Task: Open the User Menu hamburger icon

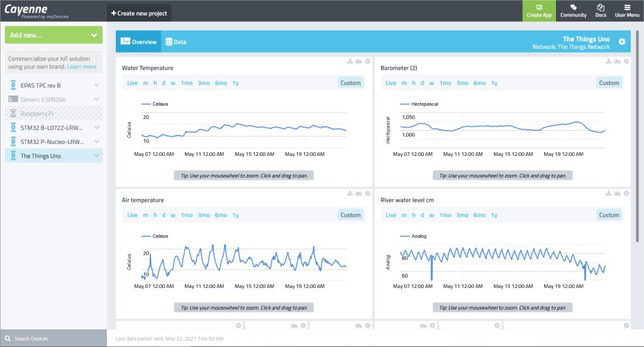Action: 627,8
